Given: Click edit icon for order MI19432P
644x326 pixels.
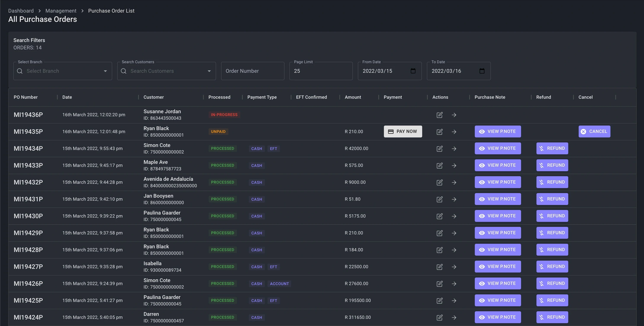Looking at the screenshot, I should [x=440, y=182].
